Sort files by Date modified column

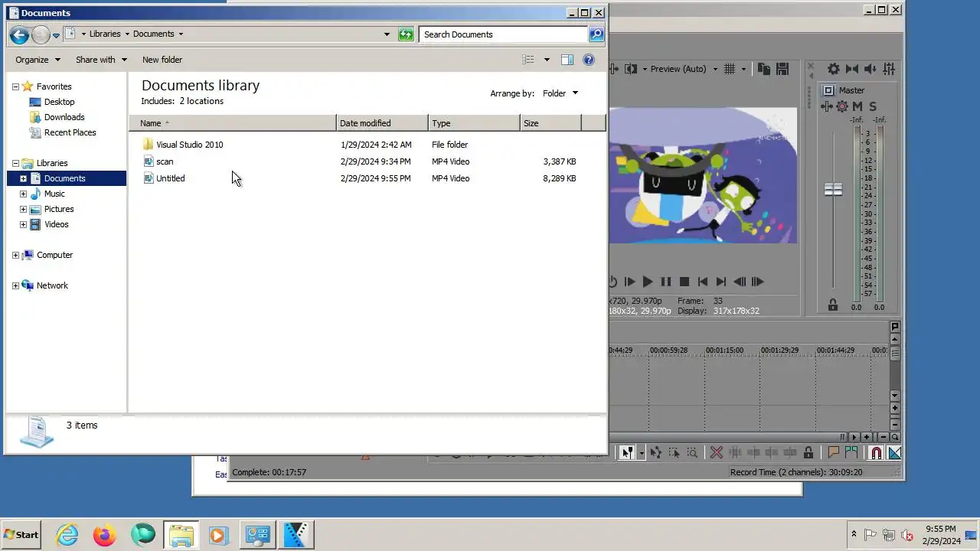382,123
